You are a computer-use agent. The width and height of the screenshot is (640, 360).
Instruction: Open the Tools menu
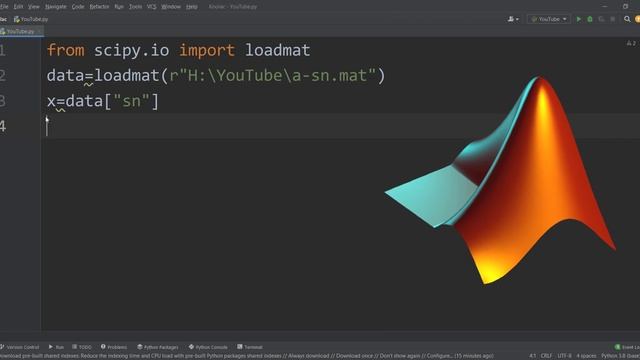135,7
